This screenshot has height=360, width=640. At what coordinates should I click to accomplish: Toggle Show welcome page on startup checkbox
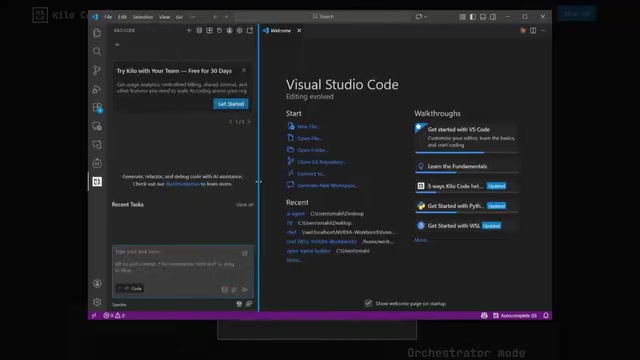368,303
